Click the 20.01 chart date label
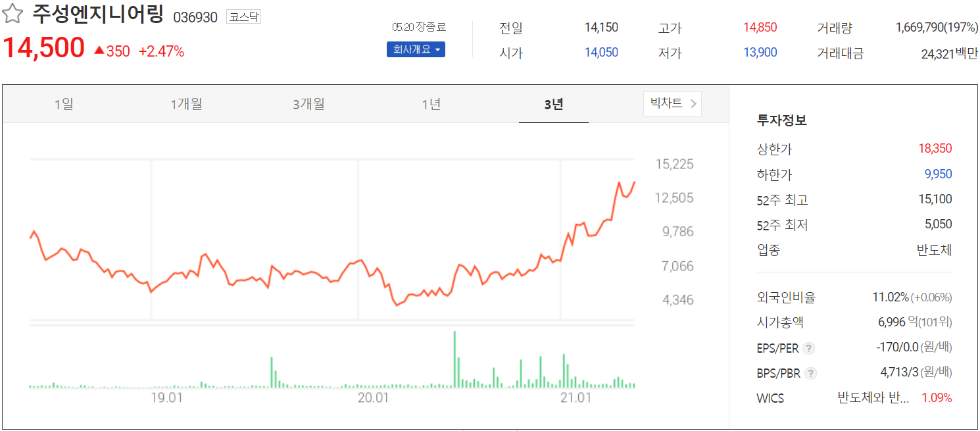 pyautogui.click(x=373, y=398)
